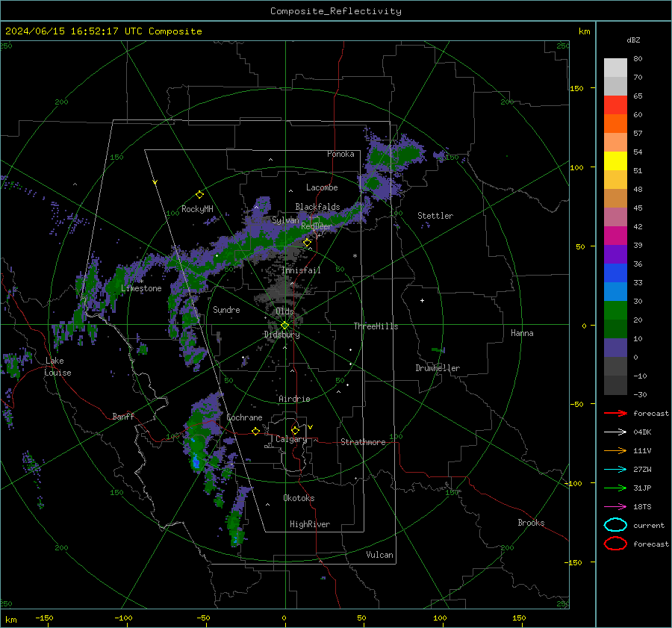Click the radar center diamond above Didsbury
672x628 pixels.
[284, 326]
